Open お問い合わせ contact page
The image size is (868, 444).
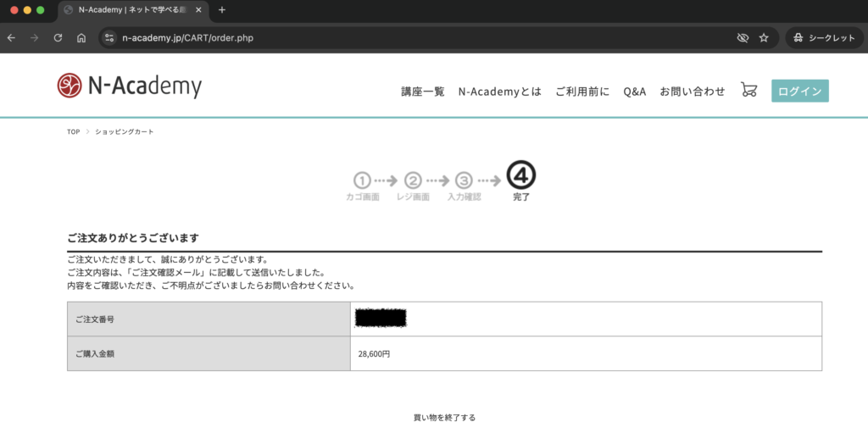(x=692, y=92)
